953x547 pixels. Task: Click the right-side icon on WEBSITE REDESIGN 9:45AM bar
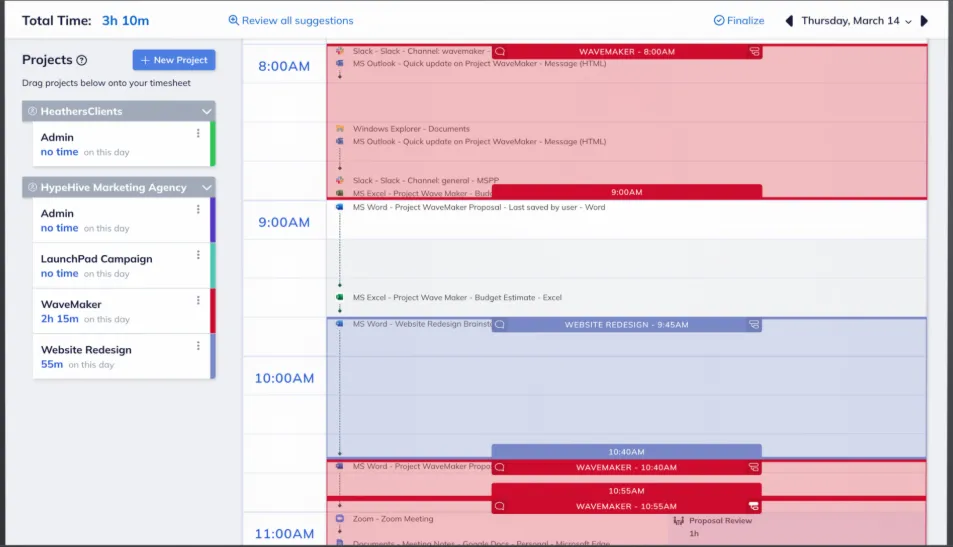pos(754,325)
